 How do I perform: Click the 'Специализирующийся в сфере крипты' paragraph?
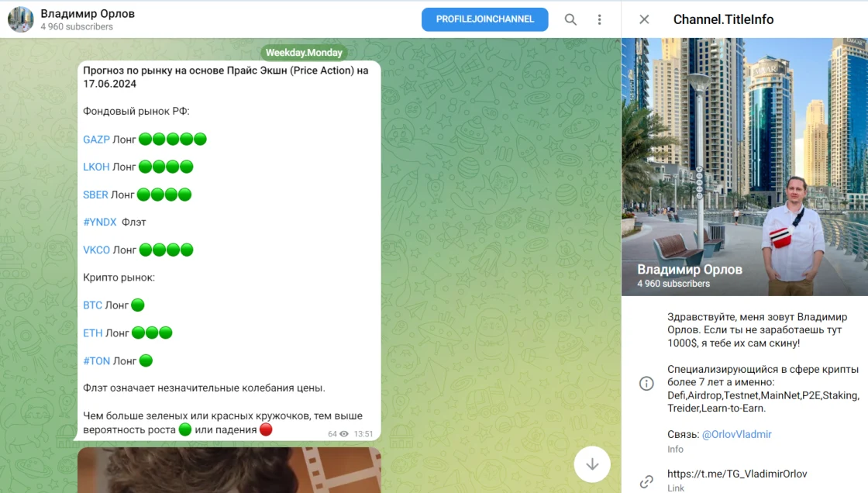[x=763, y=389]
